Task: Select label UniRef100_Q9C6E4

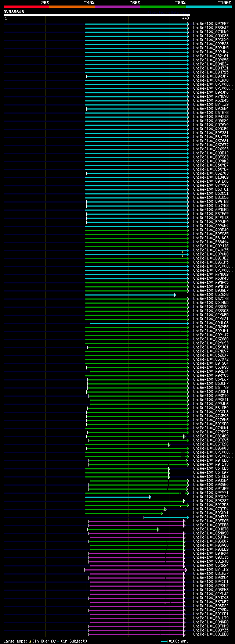Action: [211, 108]
